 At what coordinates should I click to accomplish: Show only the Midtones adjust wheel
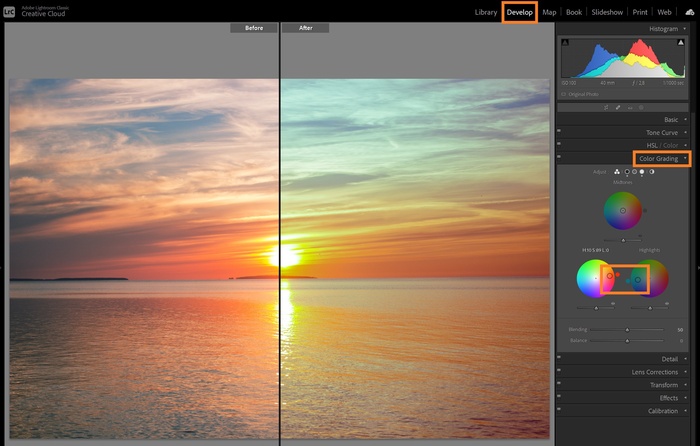pos(634,172)
